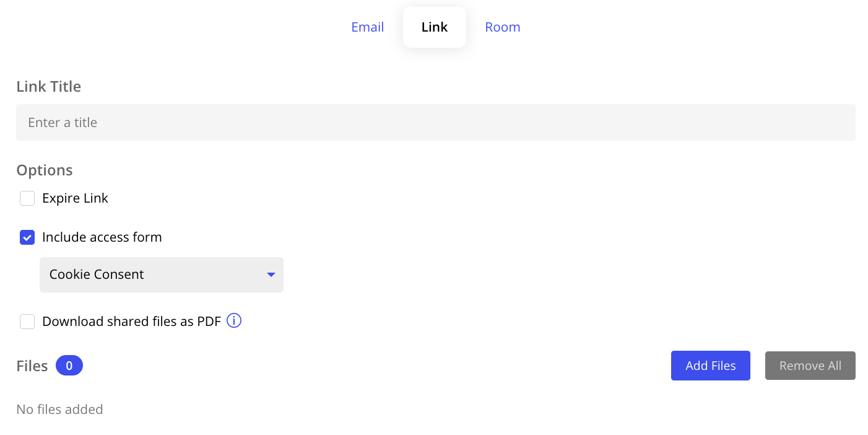Click the Link Title heading label
Screen dimensions: 868x435
point(48,86)
